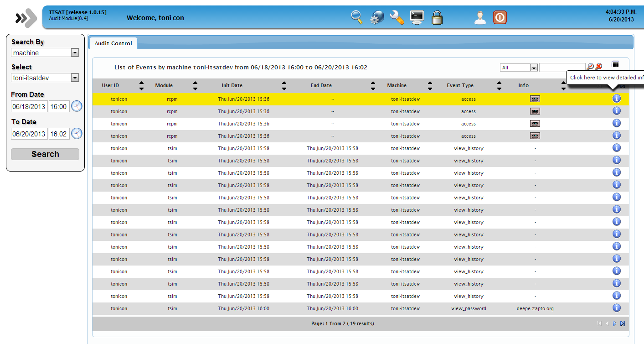Go to next results page arrow
Screen dimensions: 644x344
[x=614, y=323]
